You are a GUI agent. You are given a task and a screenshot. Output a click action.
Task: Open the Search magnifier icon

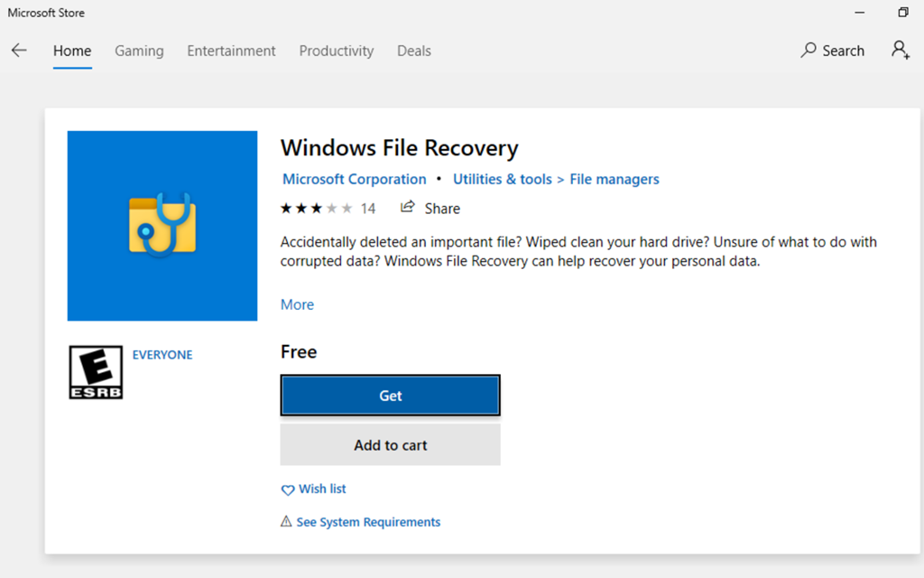point(808,51)
